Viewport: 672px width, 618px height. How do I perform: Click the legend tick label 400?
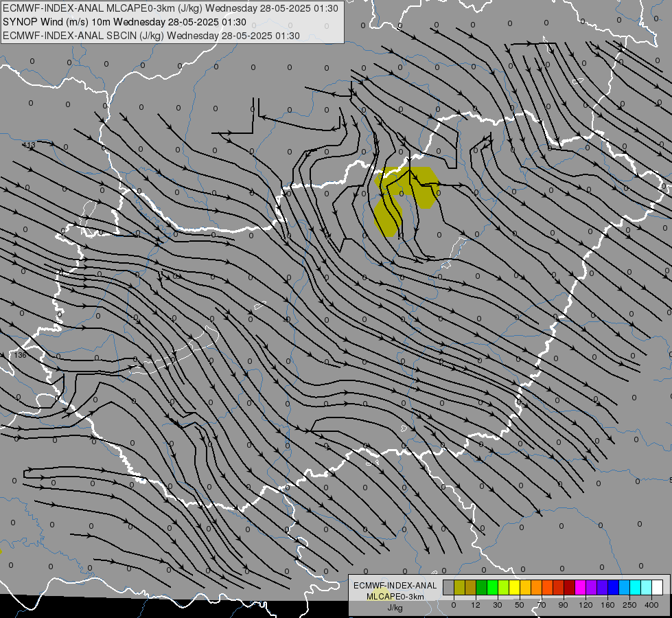pyautogui.click(x=651, y=605)
